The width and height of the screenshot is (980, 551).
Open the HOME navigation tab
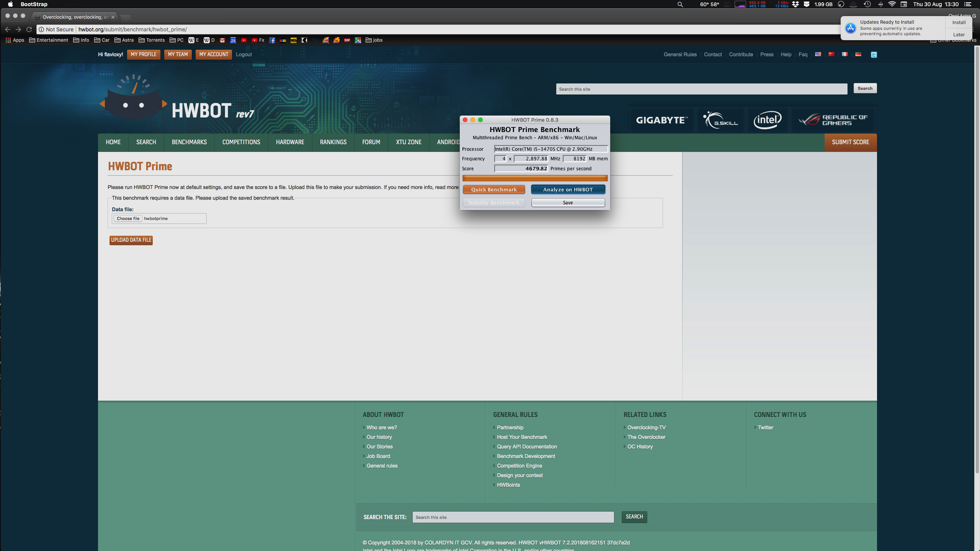tap(113, 142)
